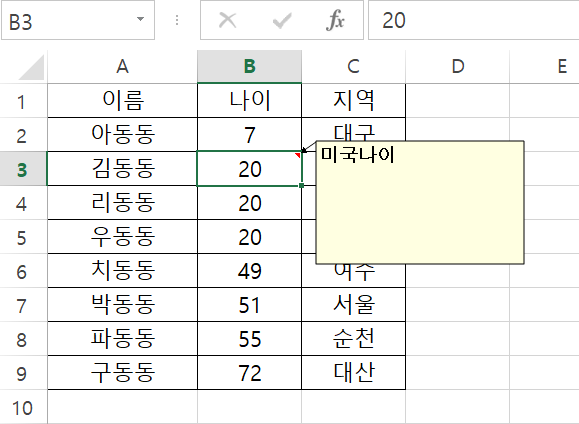Click the formula bar showing 20
The height and width of the screenshot is (424, 579).
(473, 20)
